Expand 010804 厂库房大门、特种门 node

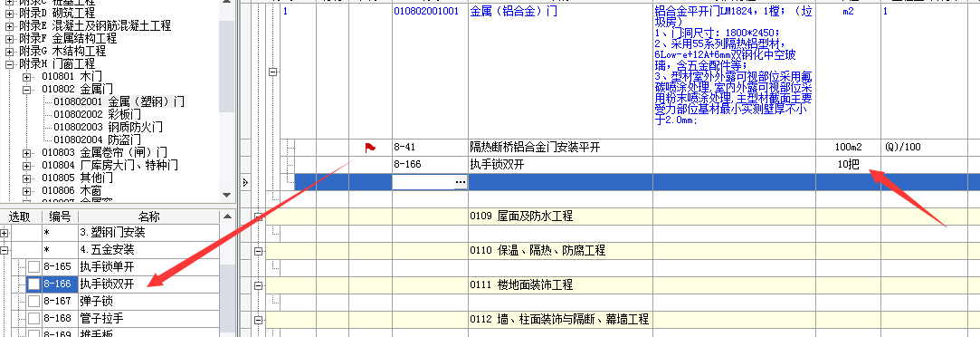pyautogui.click(x=27, y=165)
